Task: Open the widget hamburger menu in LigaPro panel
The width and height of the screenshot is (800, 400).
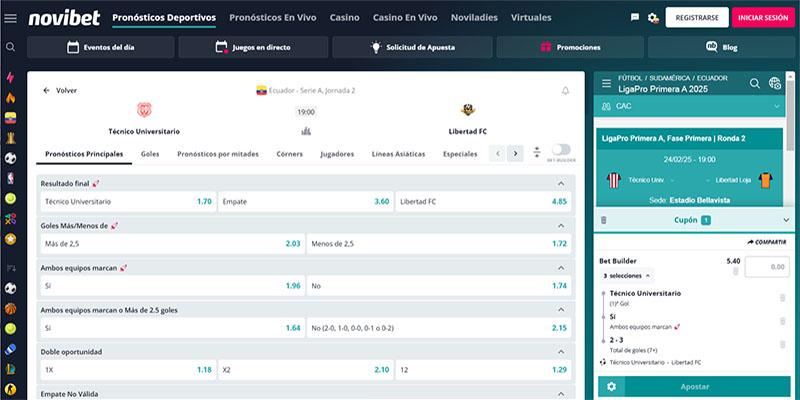Action: pyautogui.click(x=606, y=83)
